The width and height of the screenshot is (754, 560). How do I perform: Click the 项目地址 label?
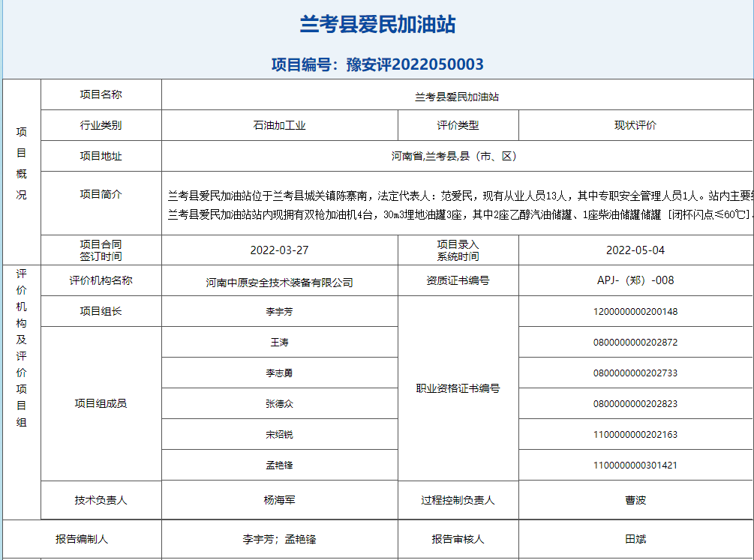pos(101,156)
